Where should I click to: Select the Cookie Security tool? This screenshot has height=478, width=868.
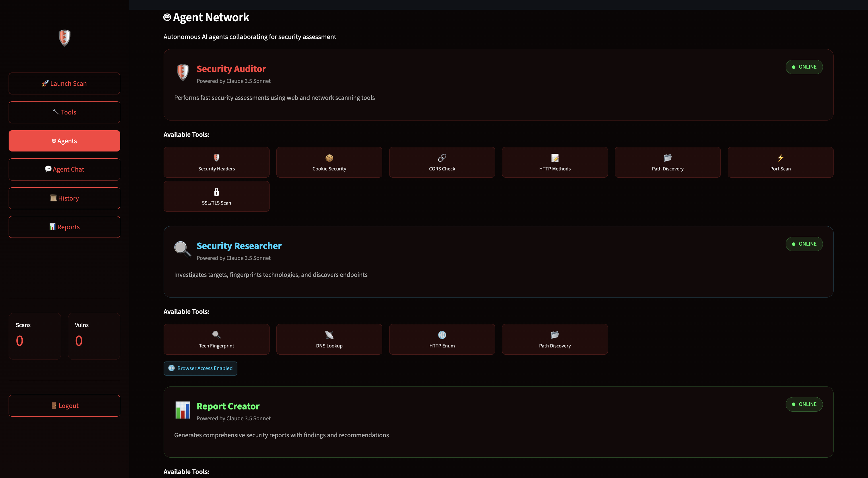coord(329,162)
